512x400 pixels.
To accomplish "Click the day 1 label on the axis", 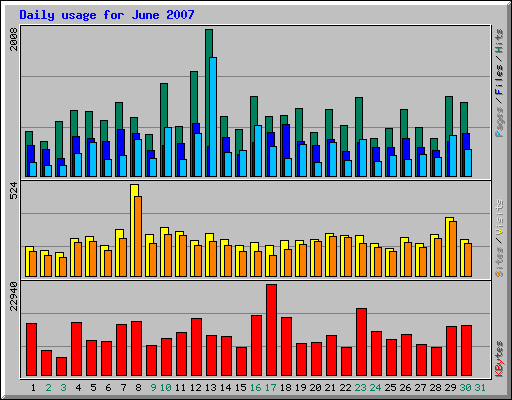I will click(x=33, y=388).
